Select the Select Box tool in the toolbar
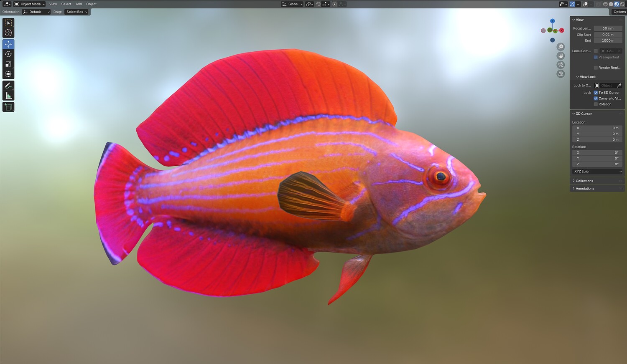Image resolution: width=627 pixels, height=364 pixels. [x=8, y=23]
